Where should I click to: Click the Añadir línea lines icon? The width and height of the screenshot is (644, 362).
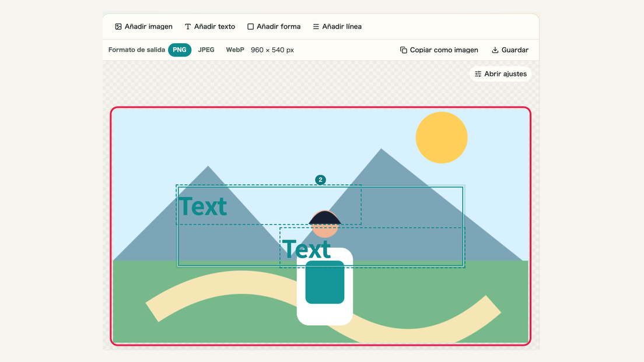coord(316,27)
